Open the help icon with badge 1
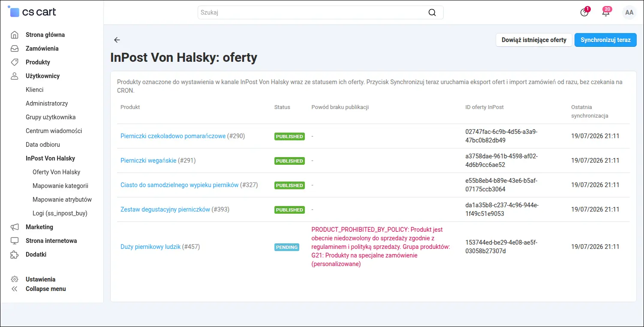The height and width of the screenshot is (327, 644). pyautogui.click(x=584, y=12)
